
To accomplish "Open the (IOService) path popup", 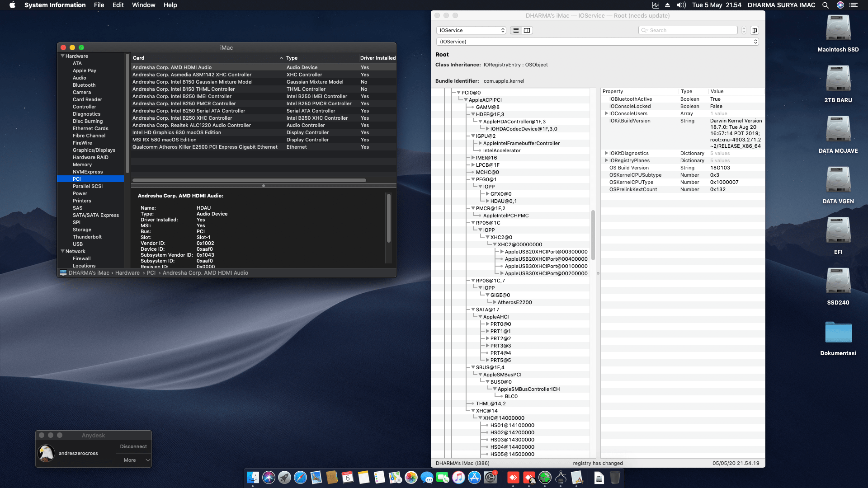I will pyautogui.click(x=597, y=42).
